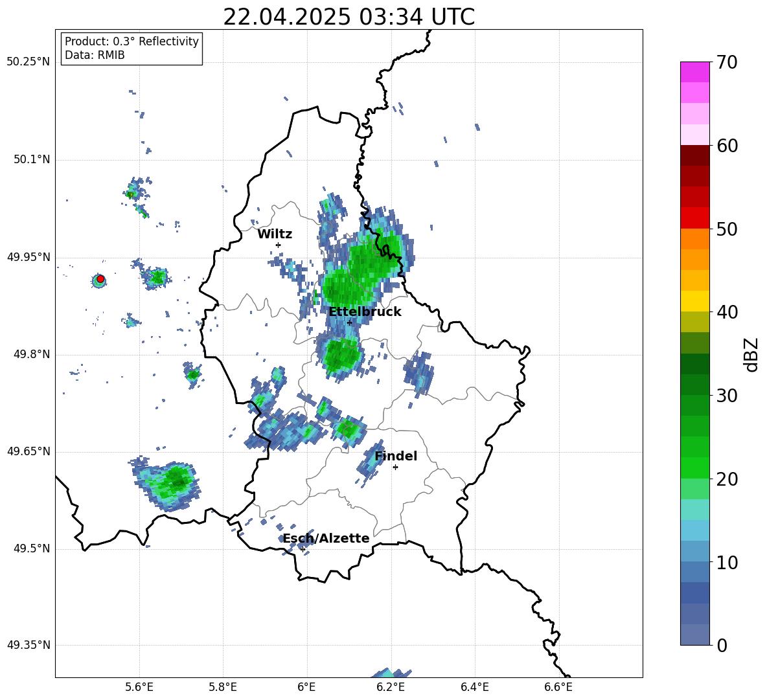Click the Wiltz cross marker
Viewport: 767px width, 700px height.
279,245
